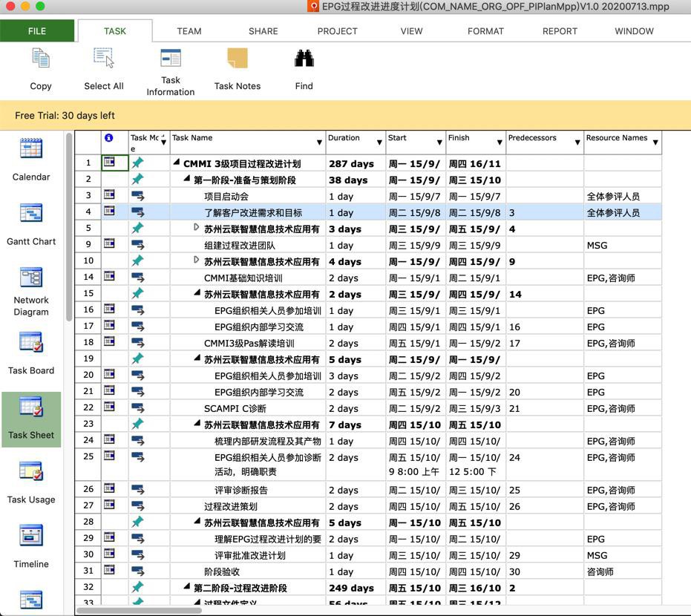Image resolution: width=691 pixels, height=616 pixels.
Task: Click the info indicator column header icon
Action: click(x=109, y=138)
